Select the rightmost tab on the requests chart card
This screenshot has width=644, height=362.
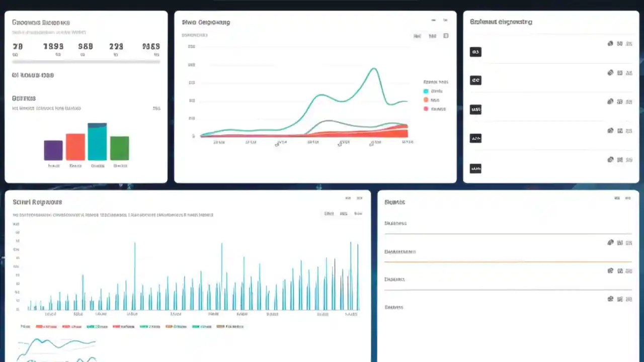(x=358, y=213)
